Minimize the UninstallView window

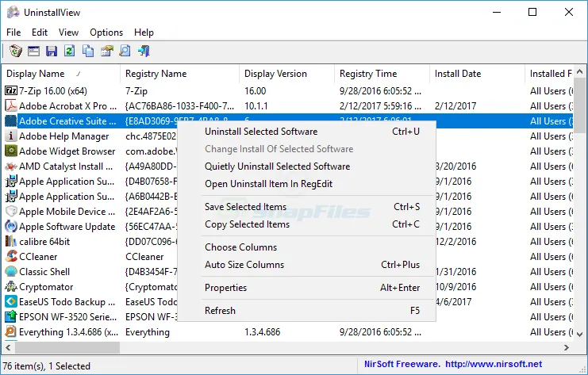pos(497,12)
